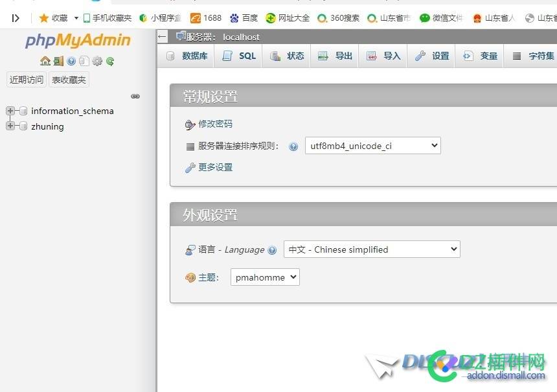
Task: Open the Language selection dropdown
Action: point(372,249)
